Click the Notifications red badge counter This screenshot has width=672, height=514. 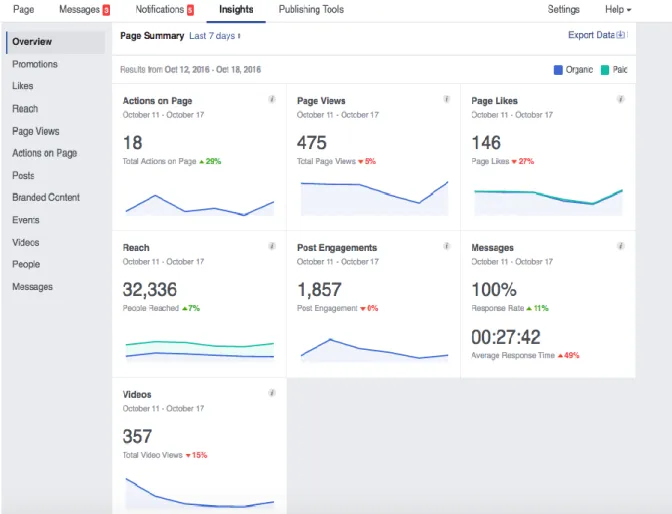pyautogui.click(x=190, y=10)
